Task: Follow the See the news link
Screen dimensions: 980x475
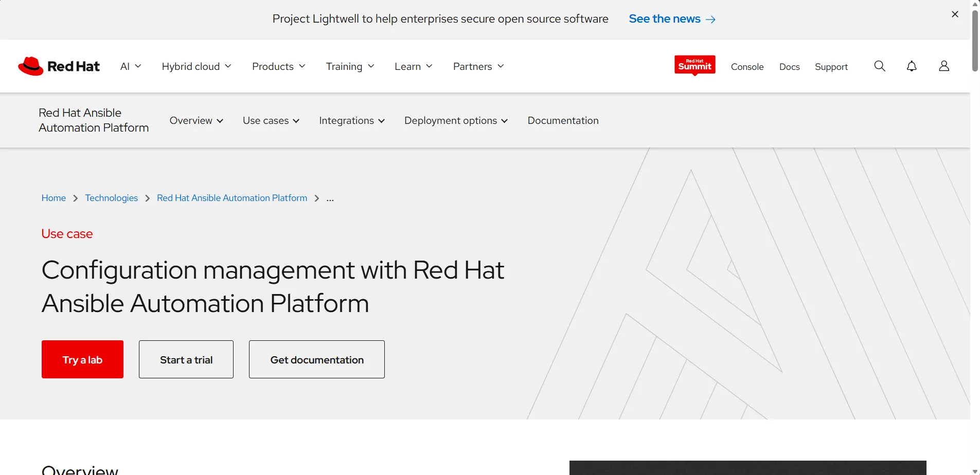Action: tap(672, 19)
